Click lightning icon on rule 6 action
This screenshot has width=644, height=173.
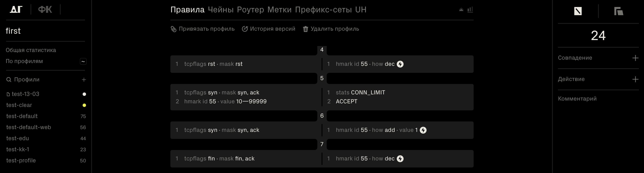tap(423, 130)
